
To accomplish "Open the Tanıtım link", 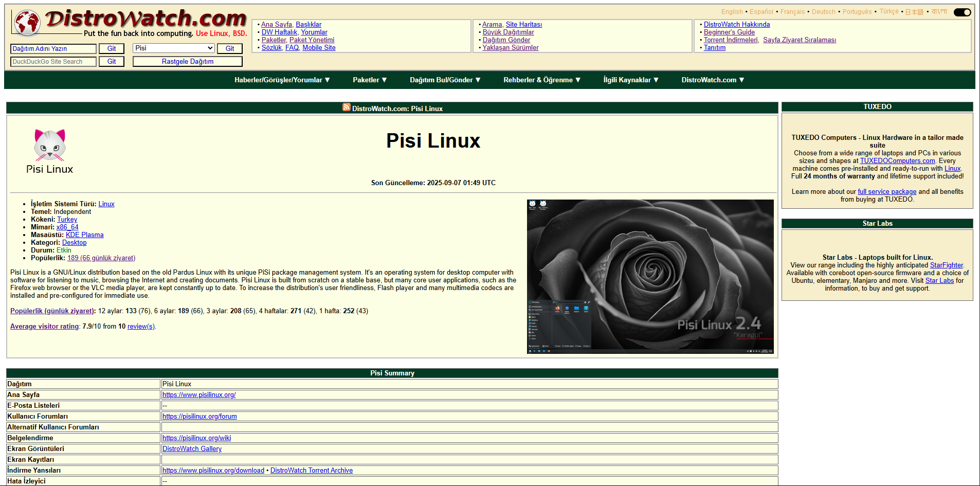I will pos(715,47).
